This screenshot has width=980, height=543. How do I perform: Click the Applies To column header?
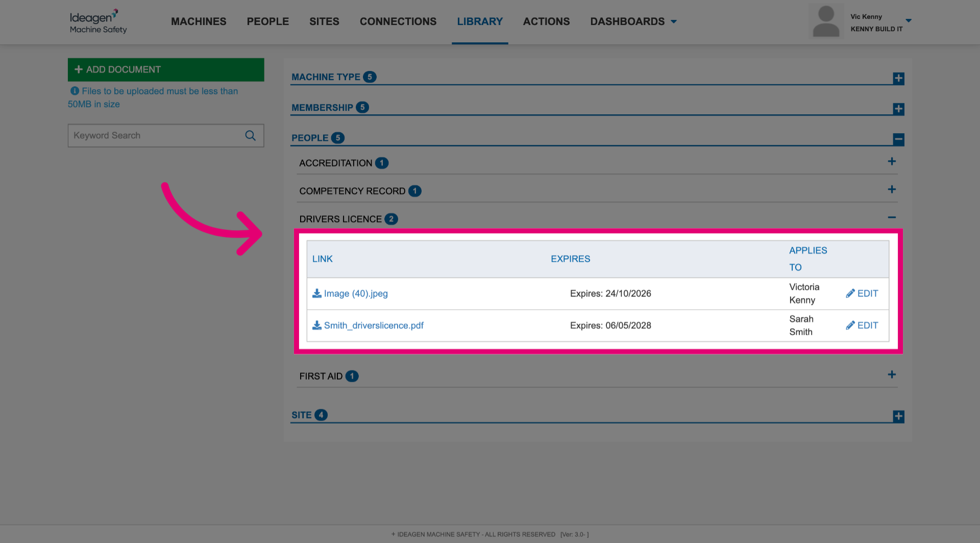pos(808,259)
